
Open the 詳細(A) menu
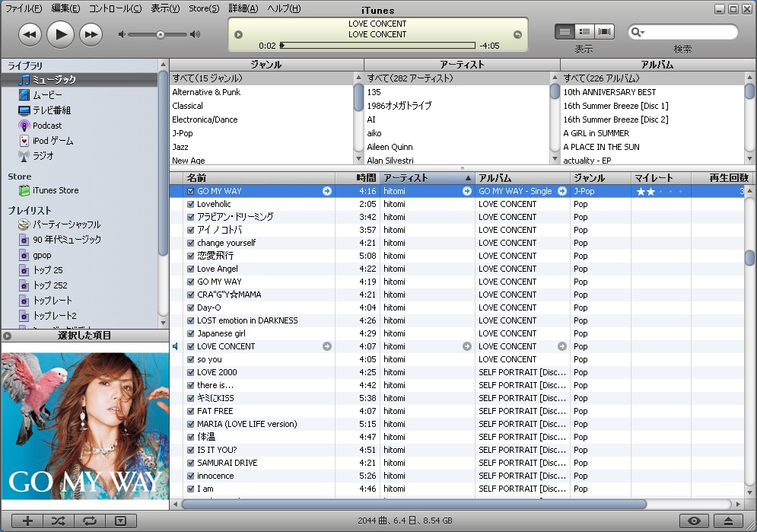pyautogui.click(x=243, y=8)
